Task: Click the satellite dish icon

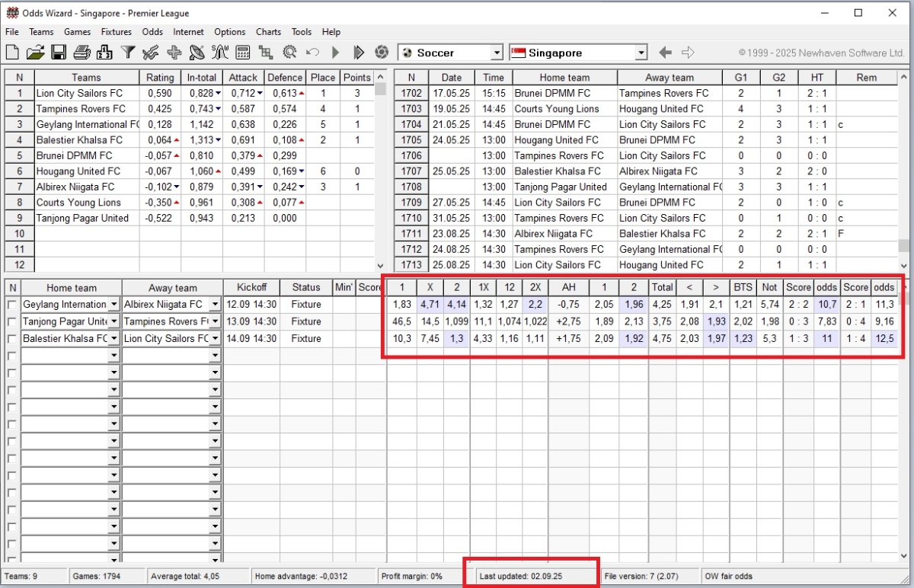Action: point(197,53)
